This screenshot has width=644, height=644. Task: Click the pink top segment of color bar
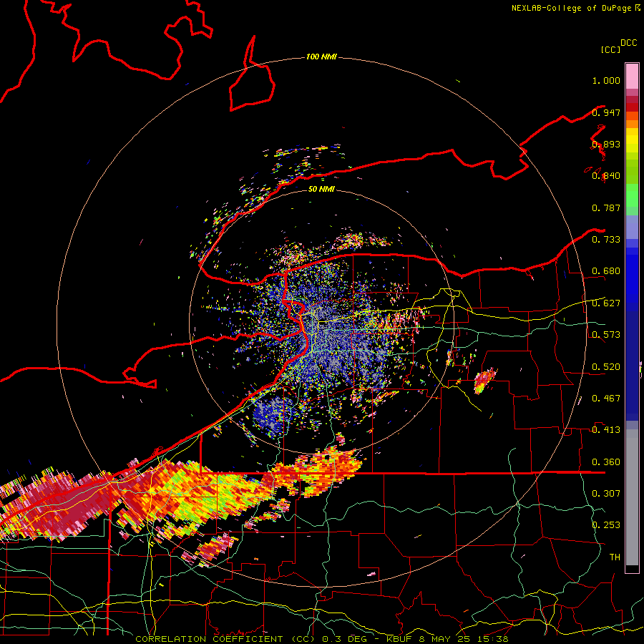pyautogui.click(x=632, y=76)
